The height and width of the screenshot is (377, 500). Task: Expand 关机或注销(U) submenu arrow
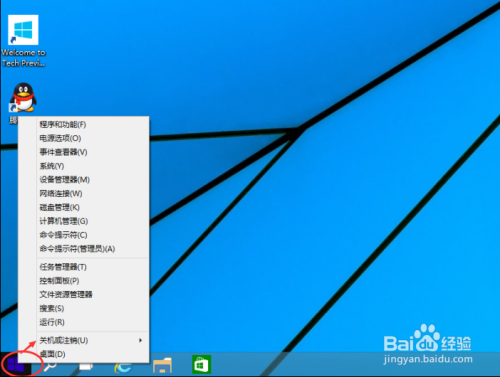coord(140,340)
